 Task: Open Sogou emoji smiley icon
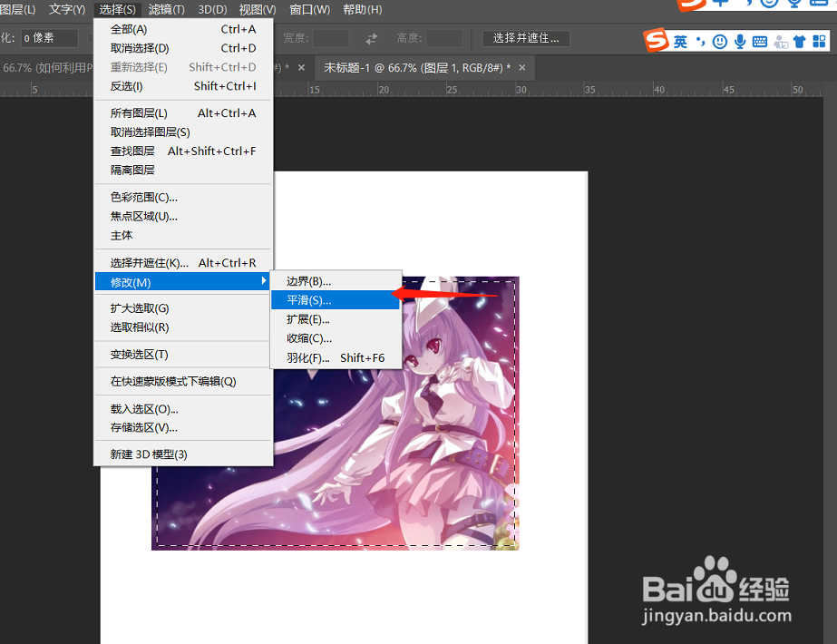click(x=720, y=42)
